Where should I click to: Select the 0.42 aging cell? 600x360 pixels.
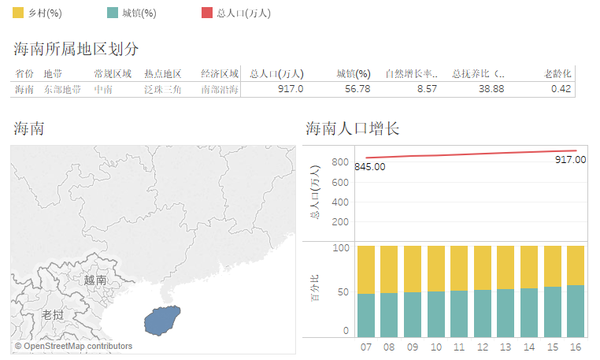point(561,89)
